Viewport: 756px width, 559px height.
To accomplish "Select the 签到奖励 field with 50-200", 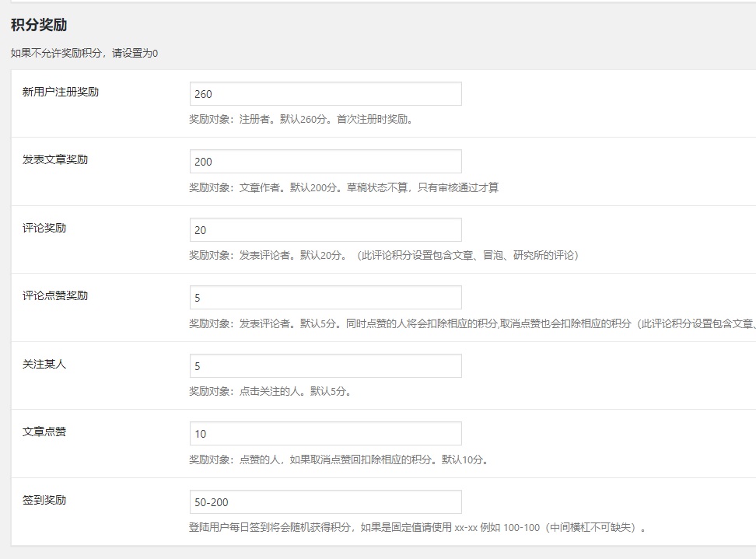I will [x=325, y=501].
